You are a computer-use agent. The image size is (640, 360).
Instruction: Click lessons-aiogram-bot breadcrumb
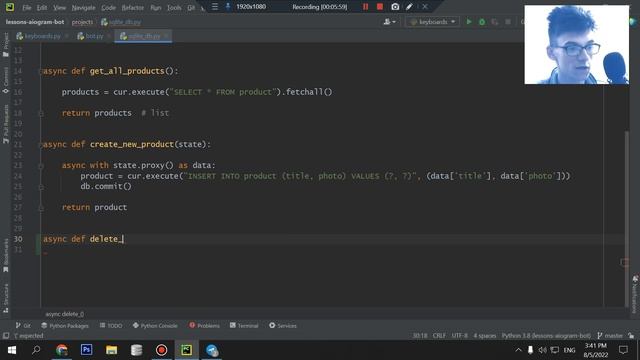click(35, 22)
